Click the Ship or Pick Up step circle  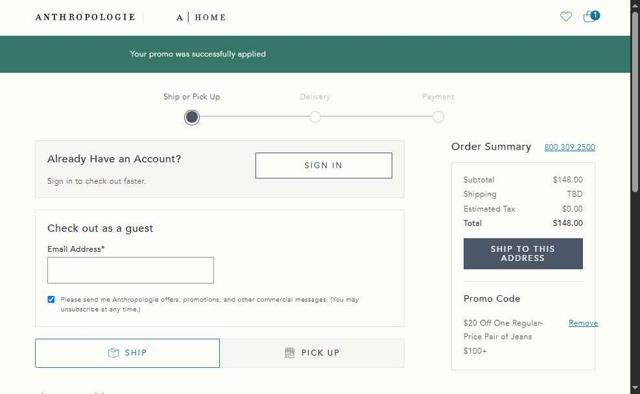192,118
